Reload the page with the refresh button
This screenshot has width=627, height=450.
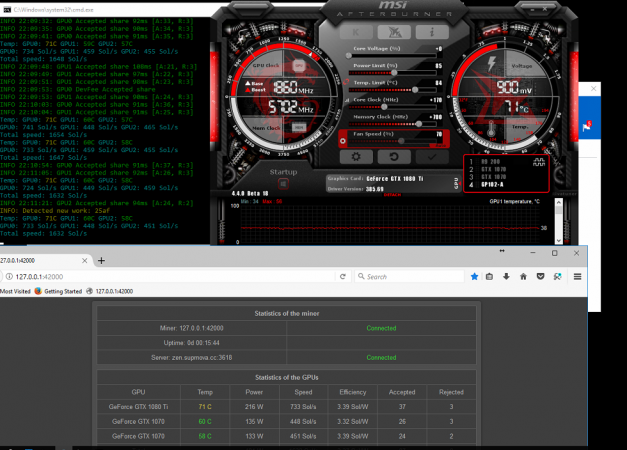[x=343, y=276]
